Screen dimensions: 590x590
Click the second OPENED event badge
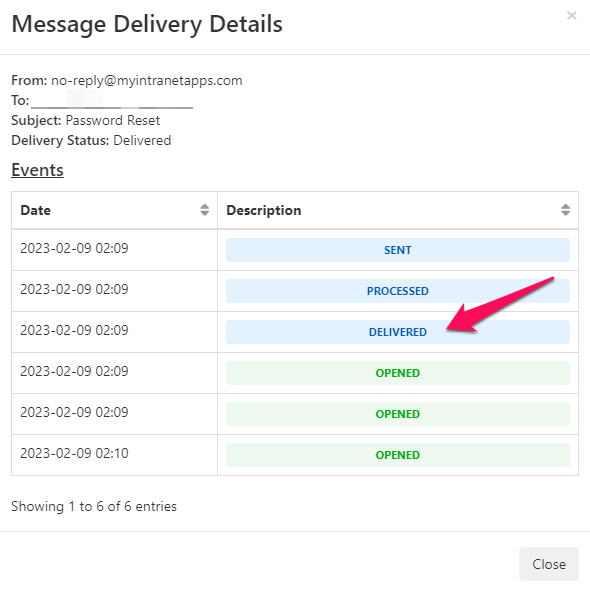click(x=398, y=414)
